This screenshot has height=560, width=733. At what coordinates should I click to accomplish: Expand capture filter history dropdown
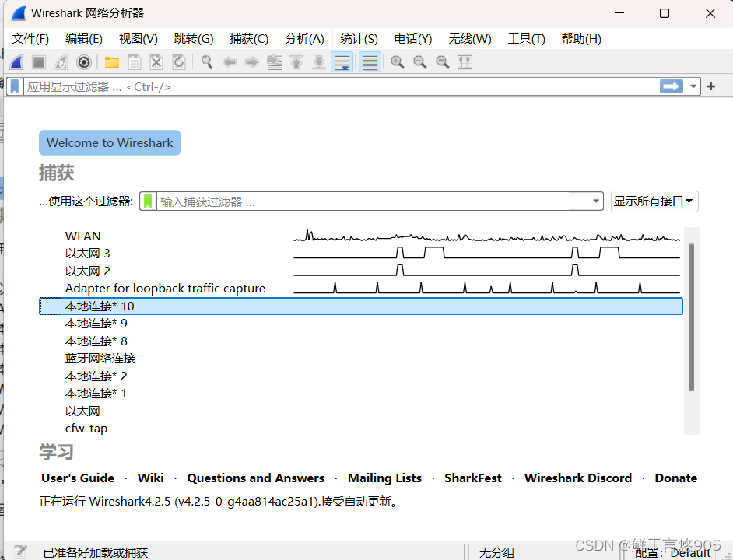click(x=596, y=201)
